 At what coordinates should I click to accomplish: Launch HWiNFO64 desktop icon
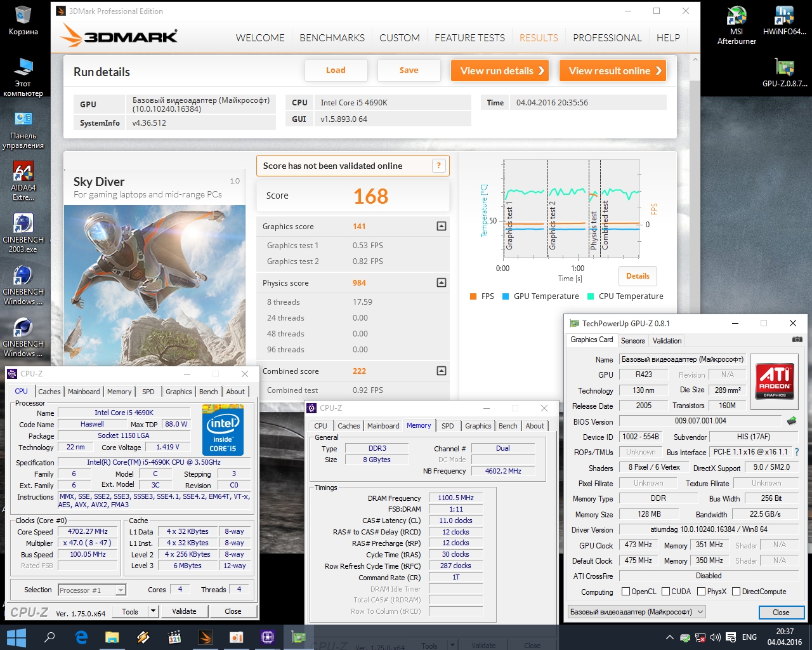pos(785,21)
